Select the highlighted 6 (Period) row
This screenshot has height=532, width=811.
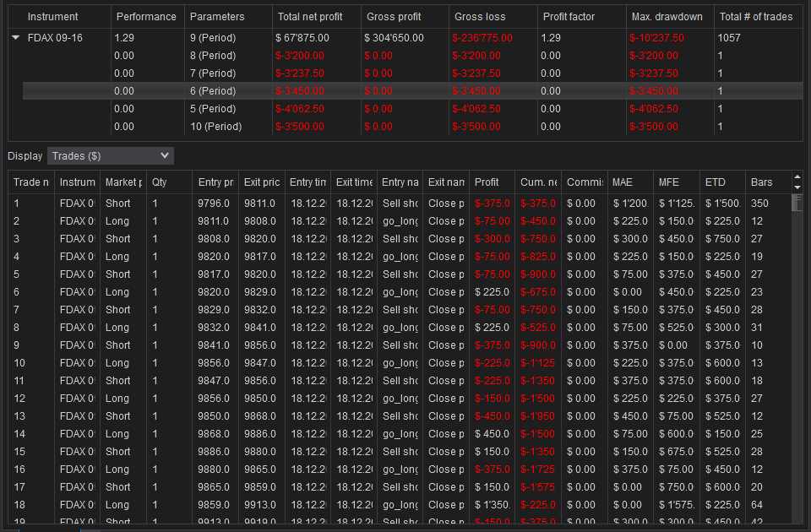413,91
